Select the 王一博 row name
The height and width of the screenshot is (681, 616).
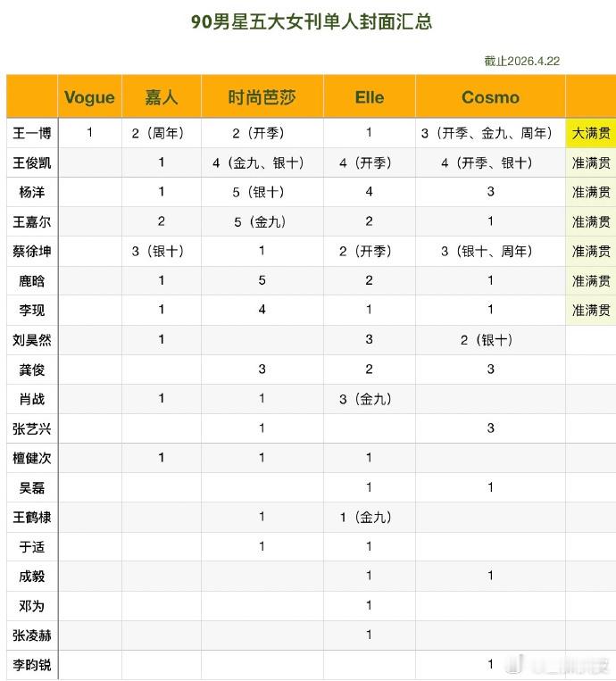pos(32,133)
